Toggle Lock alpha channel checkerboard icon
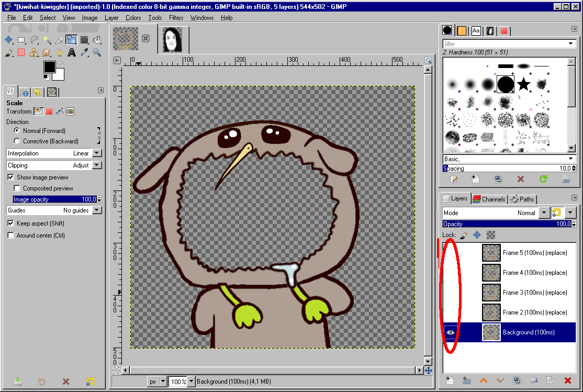 491,235
